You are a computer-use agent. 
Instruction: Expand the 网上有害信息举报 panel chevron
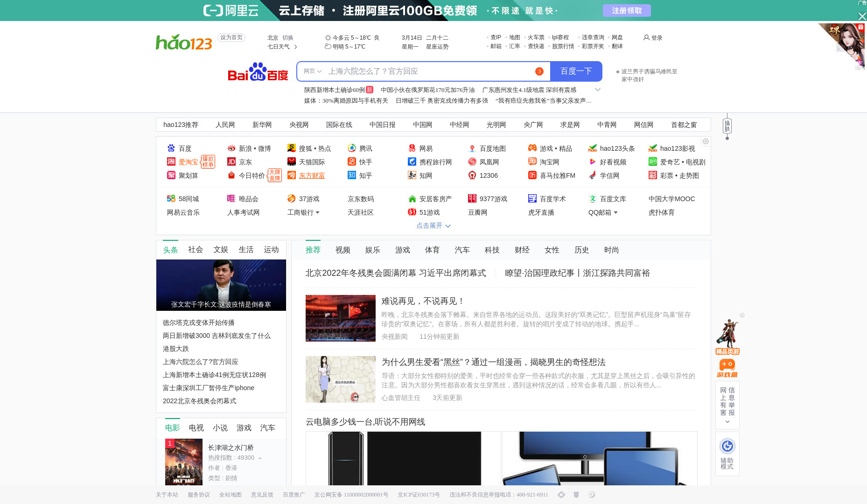(727, 422)
